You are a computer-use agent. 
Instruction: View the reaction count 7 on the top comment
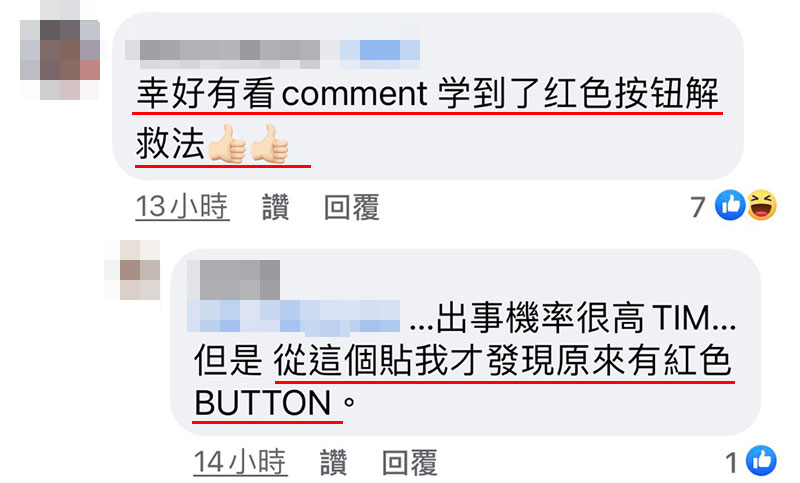(x=698, y=207)
